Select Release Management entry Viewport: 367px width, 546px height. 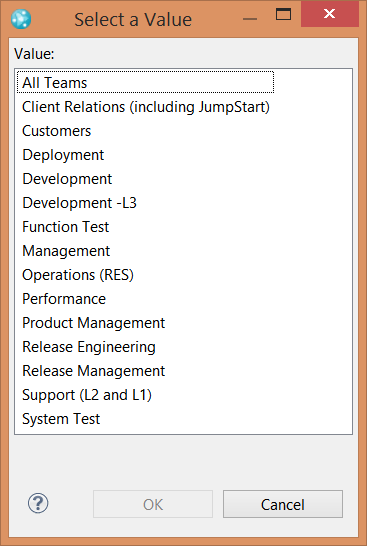click(x=93, y=371)
